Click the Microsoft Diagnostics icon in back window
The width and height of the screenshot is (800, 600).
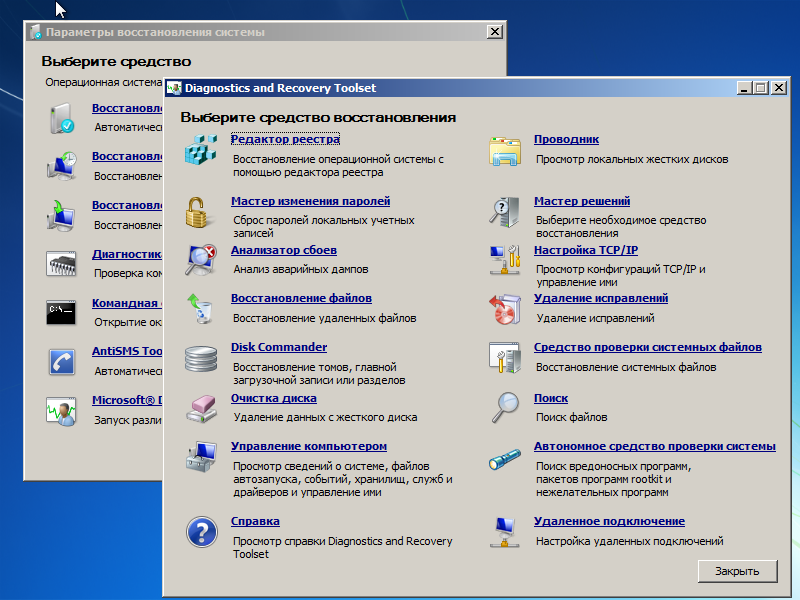point(61,411)
